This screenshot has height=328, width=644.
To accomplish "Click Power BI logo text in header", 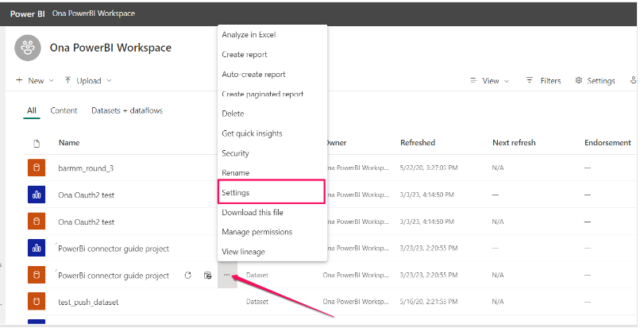I will pos(28,14).
